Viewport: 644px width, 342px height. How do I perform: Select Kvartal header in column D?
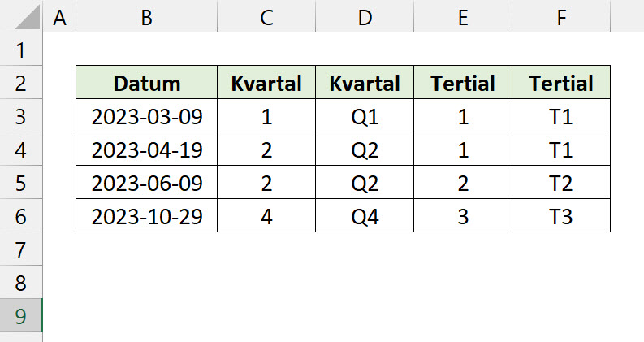tap(365, 83)
